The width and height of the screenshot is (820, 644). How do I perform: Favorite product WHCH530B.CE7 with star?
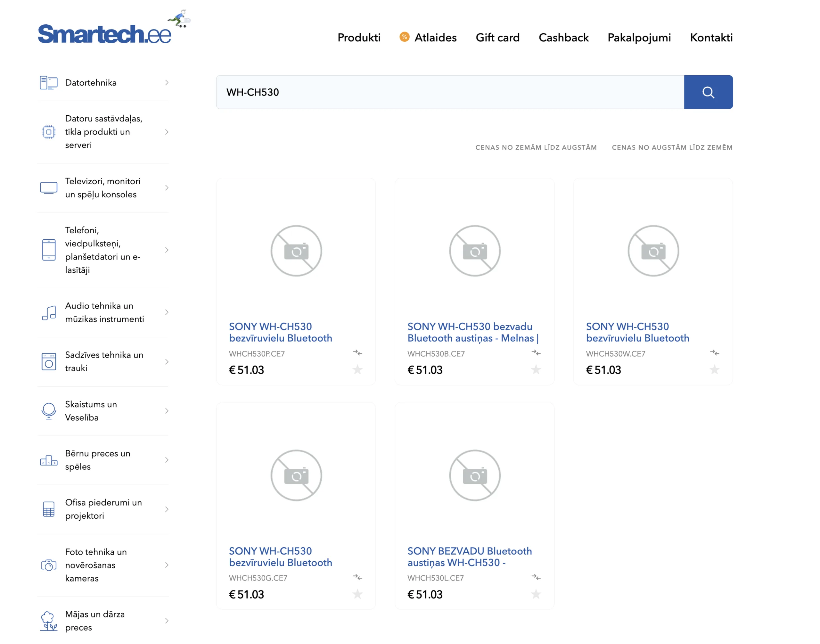coord(536,369)
